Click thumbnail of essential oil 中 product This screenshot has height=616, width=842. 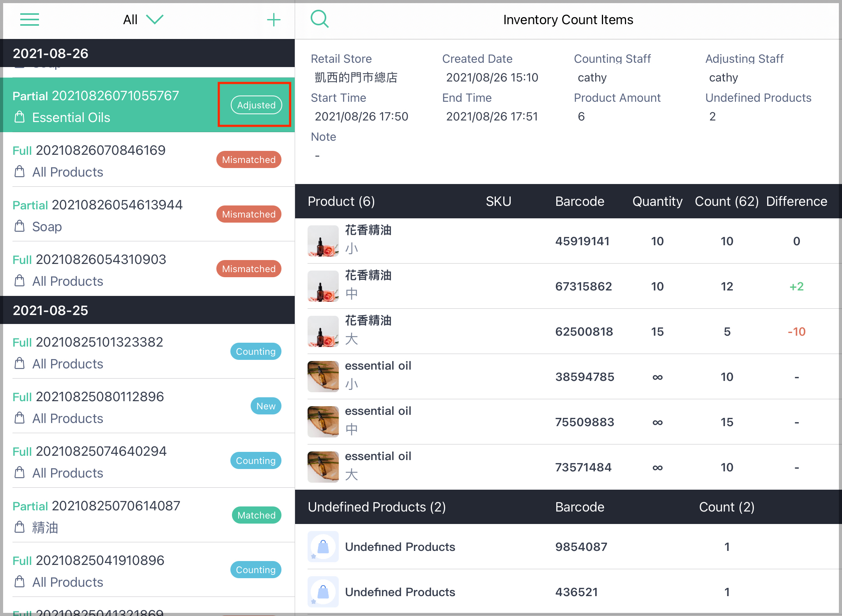[x=323, y=422]
